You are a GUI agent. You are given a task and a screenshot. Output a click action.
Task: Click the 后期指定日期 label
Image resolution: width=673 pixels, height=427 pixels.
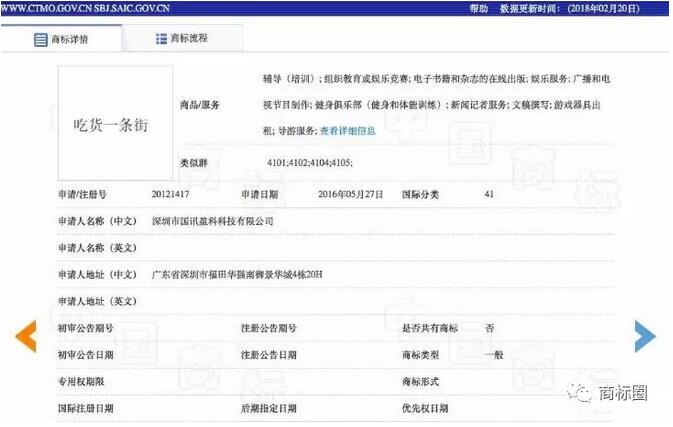(x=269, y=408)
